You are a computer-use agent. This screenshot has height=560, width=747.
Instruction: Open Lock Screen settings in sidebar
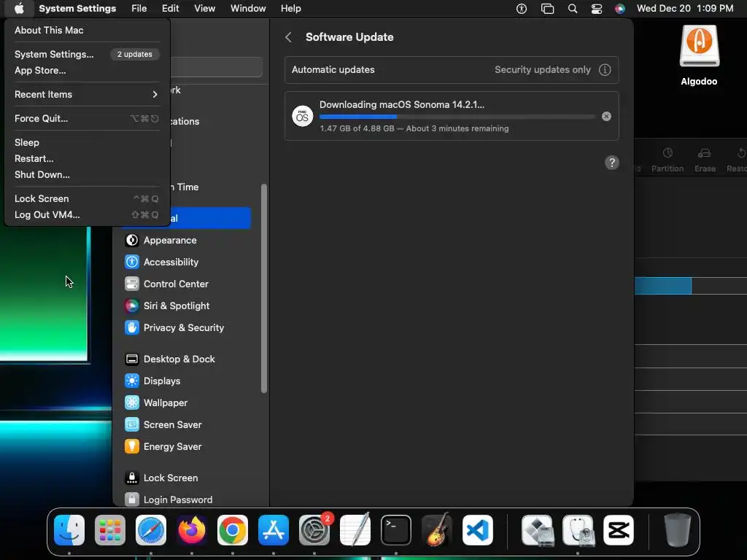tap(186, 478)
